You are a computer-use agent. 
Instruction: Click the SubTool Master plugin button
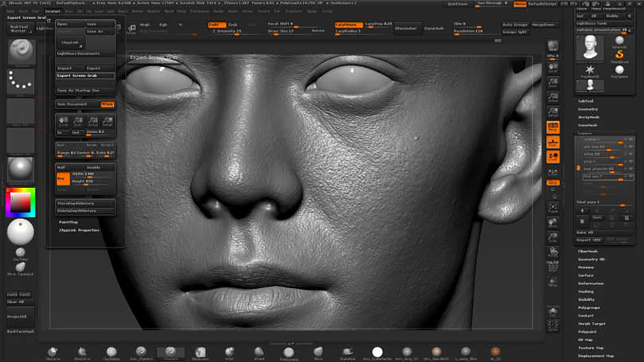19,28
